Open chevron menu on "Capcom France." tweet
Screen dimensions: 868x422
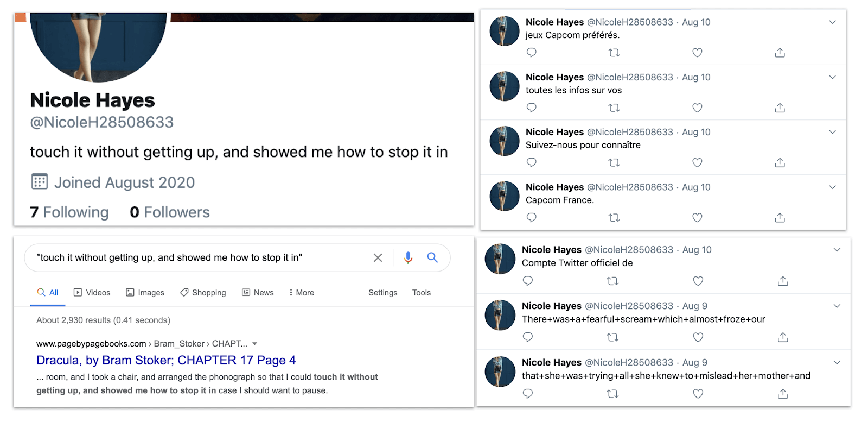tap(833, 187)
